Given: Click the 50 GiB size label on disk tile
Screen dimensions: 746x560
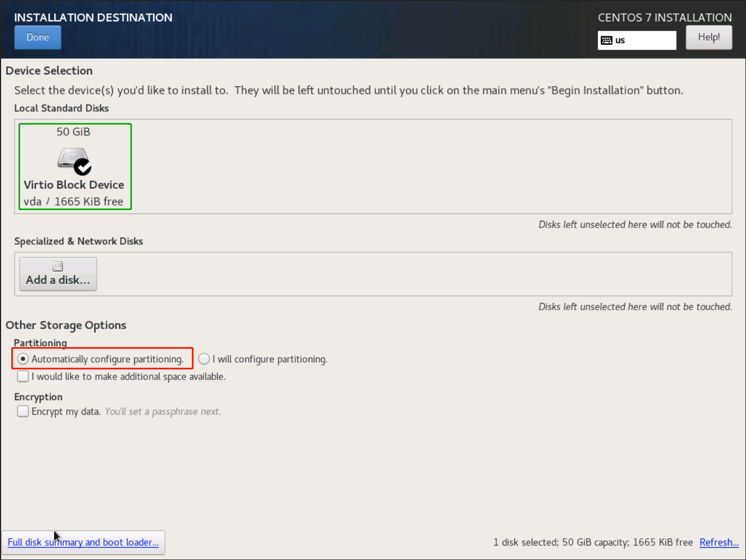Looking at the screenshot, I should pos(73,132).
